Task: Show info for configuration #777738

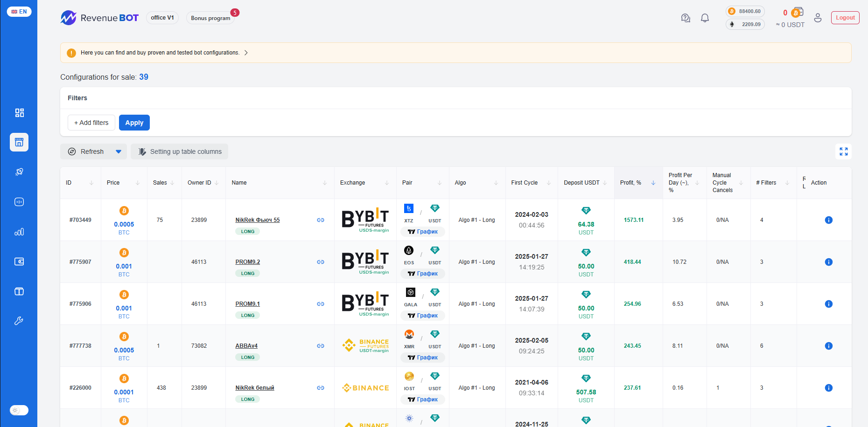Action: [x=829, y=346]
